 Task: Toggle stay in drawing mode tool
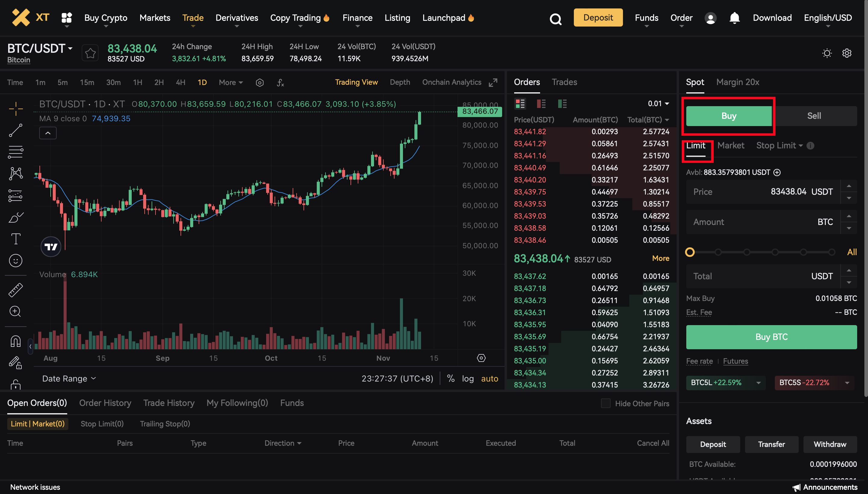[x=16, y=363]
